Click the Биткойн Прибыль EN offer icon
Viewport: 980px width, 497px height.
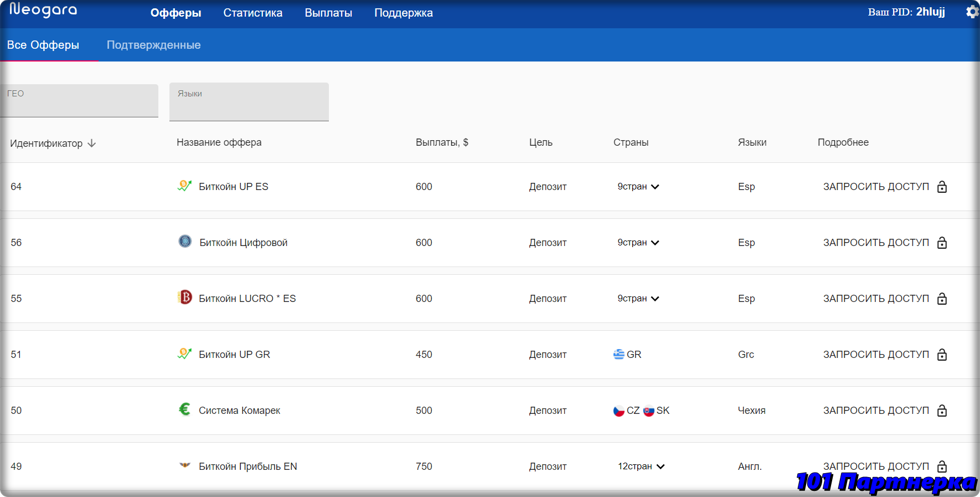[x=185, y=465]
